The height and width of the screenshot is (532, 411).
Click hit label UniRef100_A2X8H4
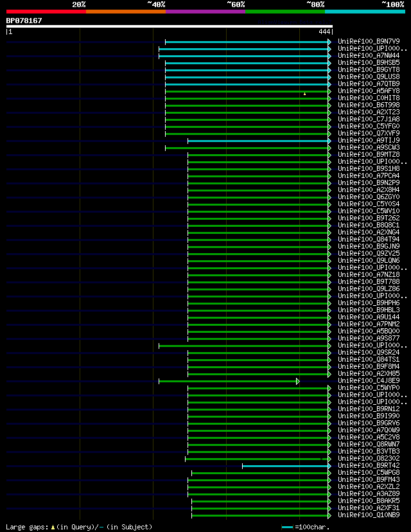(369, 190)
